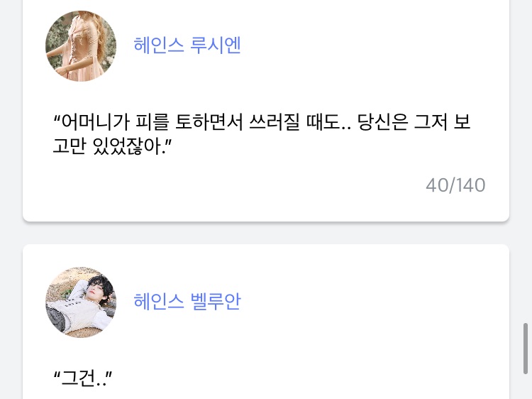
Task: Click the word 때도.. in the message
Action: point(328,121)
